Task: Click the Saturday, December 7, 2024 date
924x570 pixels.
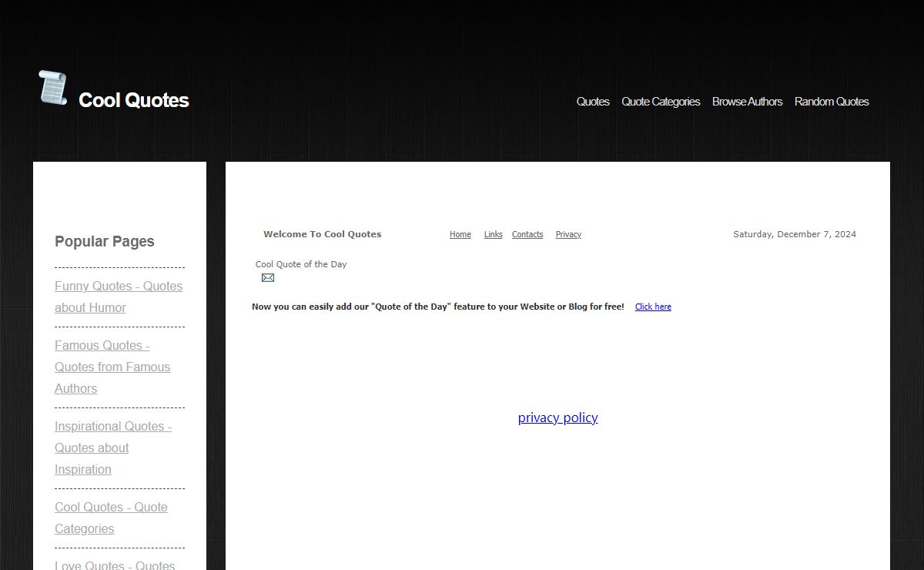Action: (794, 235)
